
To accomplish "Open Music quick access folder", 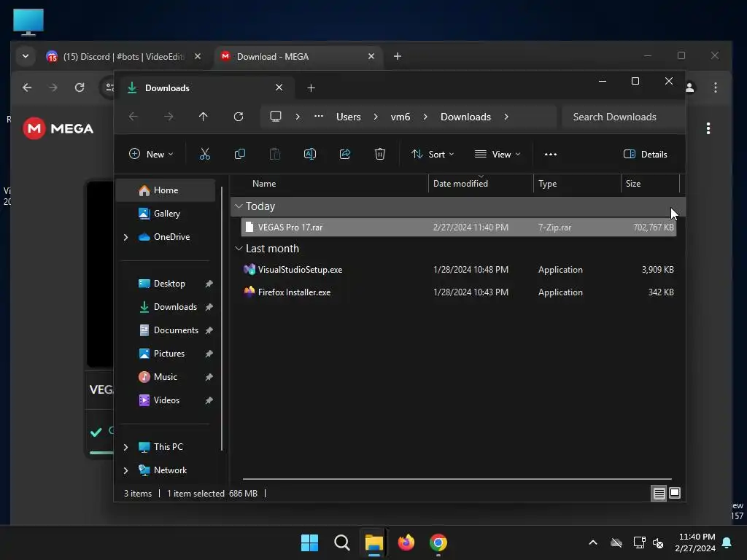I will point(166,377).
